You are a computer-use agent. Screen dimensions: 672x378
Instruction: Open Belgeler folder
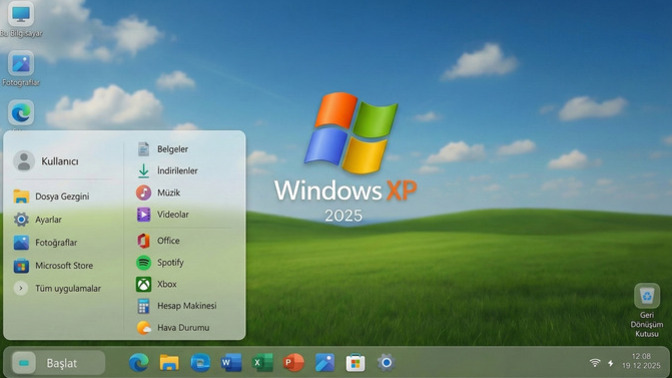click(x=162, y=149)
